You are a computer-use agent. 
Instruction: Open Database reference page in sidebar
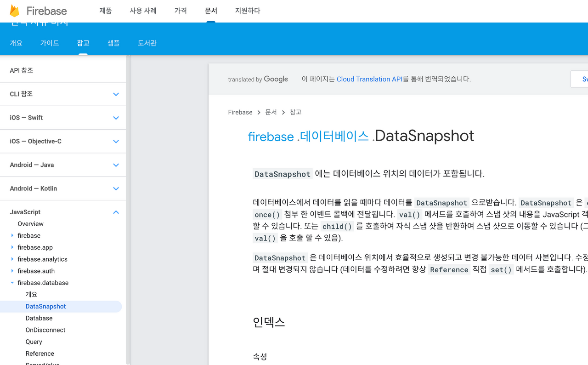39,318
